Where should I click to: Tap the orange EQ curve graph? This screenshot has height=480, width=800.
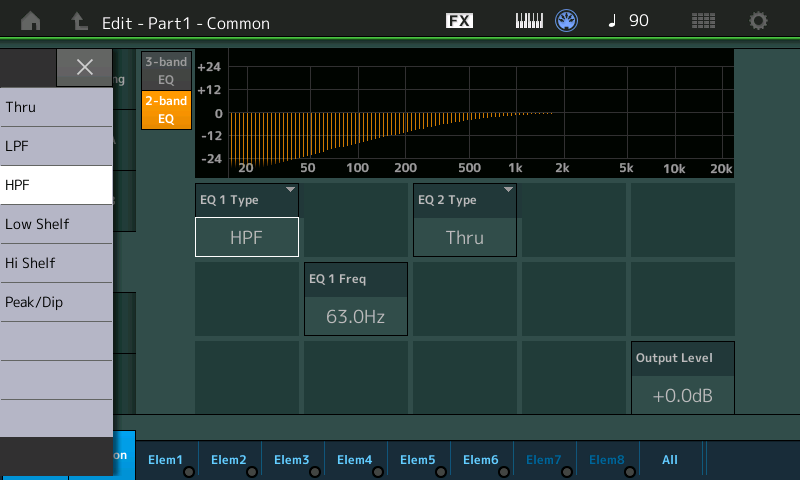coord(464,113)
